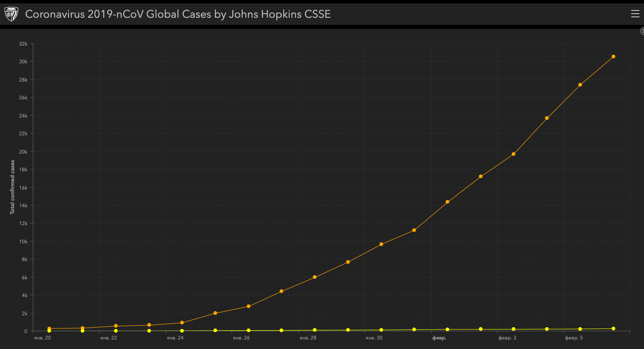Click the bold 'февр.' label without a day number
Viewport: 644px width, 349px height.
click(439, 338)
